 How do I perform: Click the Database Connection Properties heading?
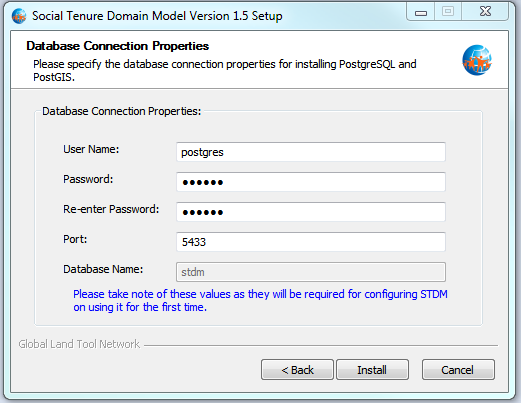117,46
